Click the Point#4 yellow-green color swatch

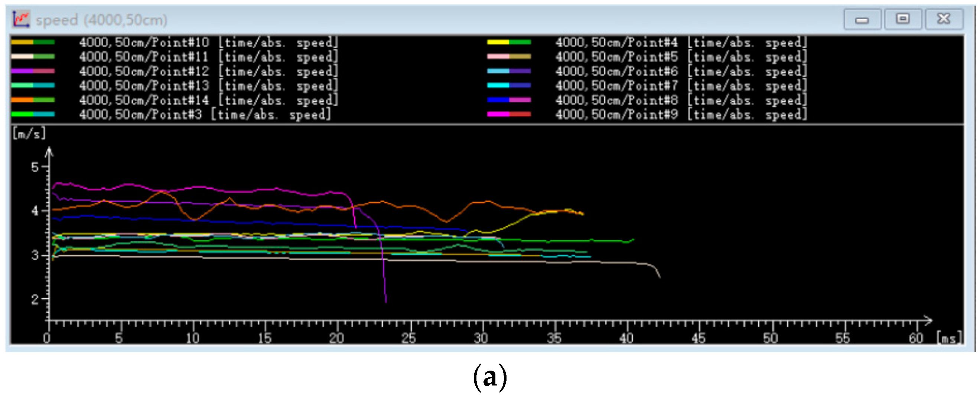[x=509, y=42]
